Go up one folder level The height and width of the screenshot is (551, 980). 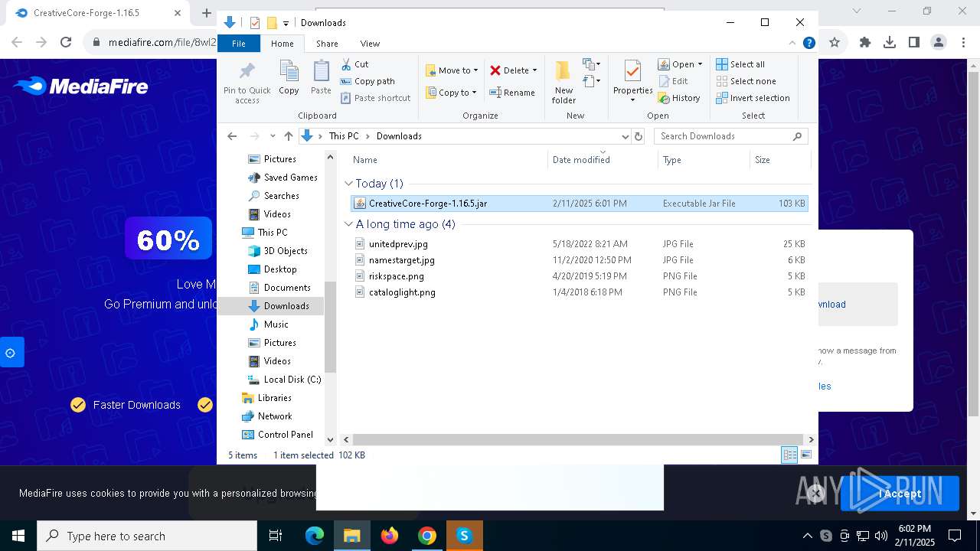(x=288, y=136)
